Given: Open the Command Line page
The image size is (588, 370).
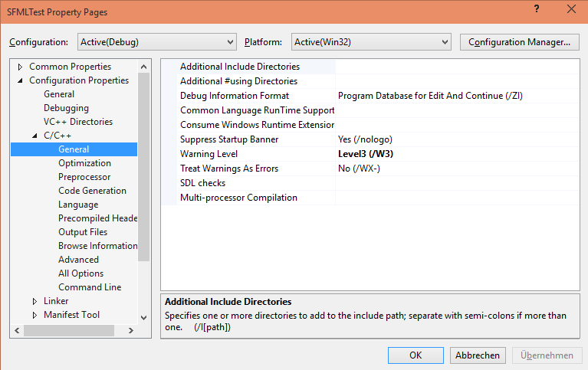Looking at the screenshot, I should click(90, 287).
